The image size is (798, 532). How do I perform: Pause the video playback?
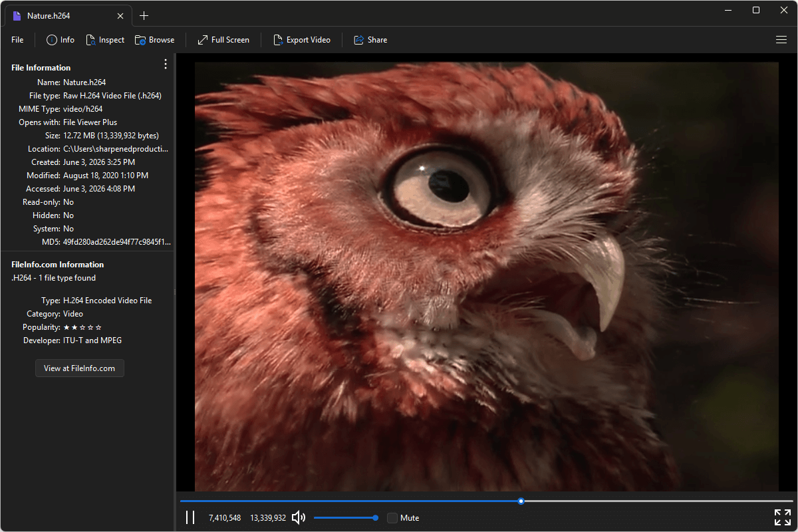pyautogui.click(x=190, y=517)
